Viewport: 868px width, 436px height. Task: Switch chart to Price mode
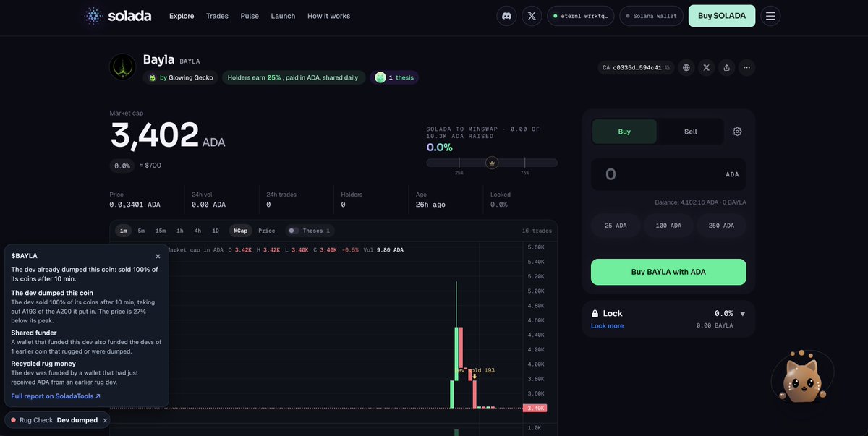tap(267, 231)
